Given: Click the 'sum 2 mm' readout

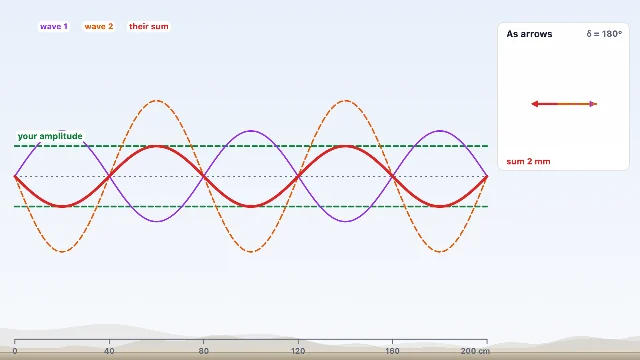Looking at the screenshot, I should pos(528,161).
